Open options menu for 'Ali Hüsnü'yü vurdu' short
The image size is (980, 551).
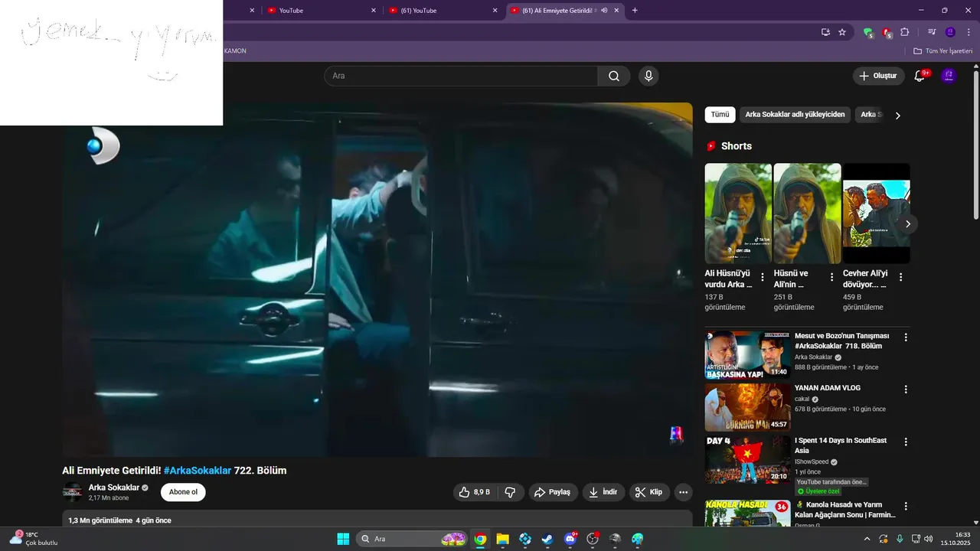(x=763, y=277)
